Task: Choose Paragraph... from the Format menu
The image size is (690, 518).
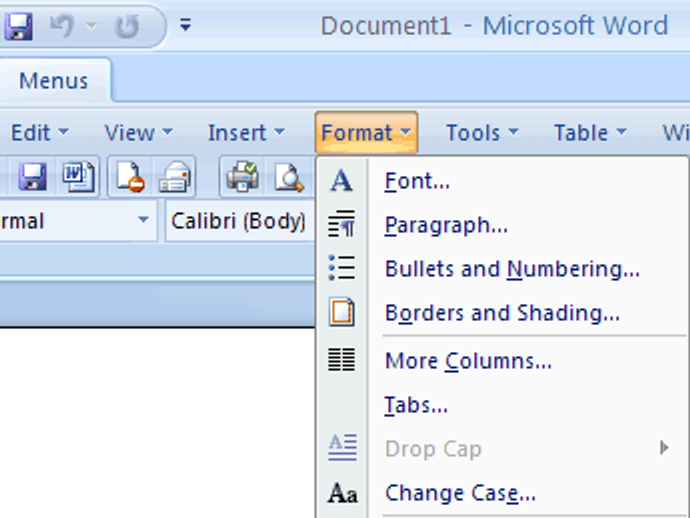Action: tap(502, 225)
